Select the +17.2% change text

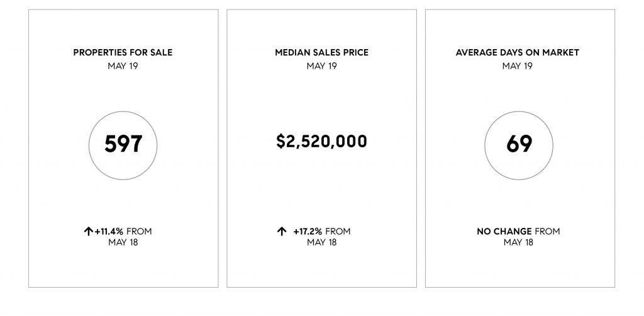(308, 232)
